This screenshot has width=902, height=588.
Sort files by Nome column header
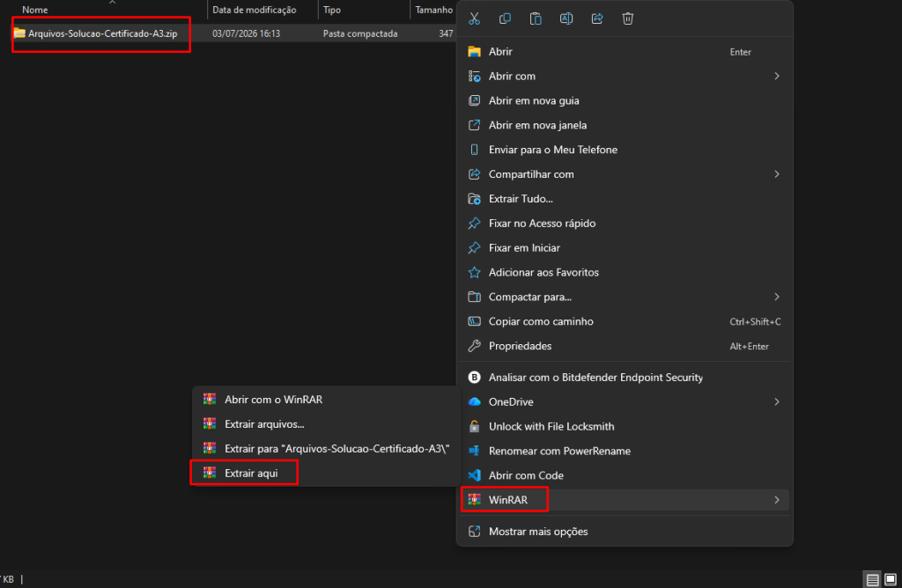click(35, 10)
